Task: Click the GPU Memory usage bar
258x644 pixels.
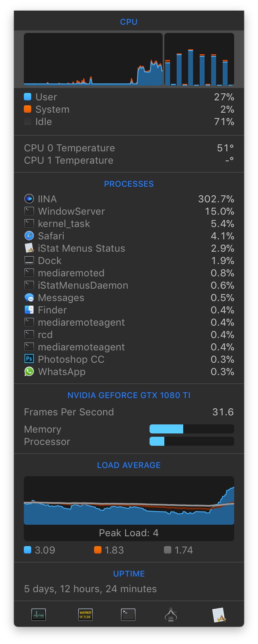Action: click(x=191, y=429)
